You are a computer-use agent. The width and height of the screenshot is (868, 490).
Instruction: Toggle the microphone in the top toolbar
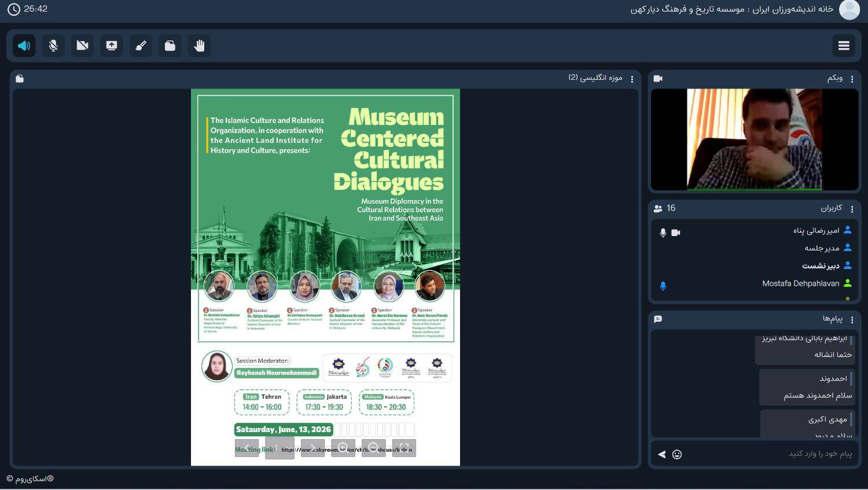[53, 46]
